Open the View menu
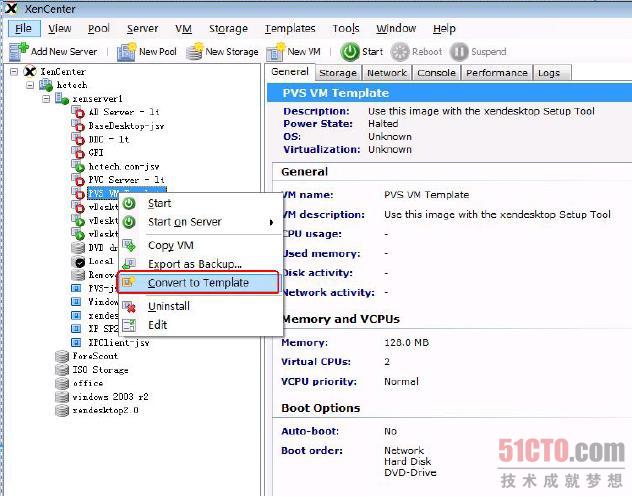Image resolution: width=632 pixels, height=497 pixels. [x=60, y=29]
